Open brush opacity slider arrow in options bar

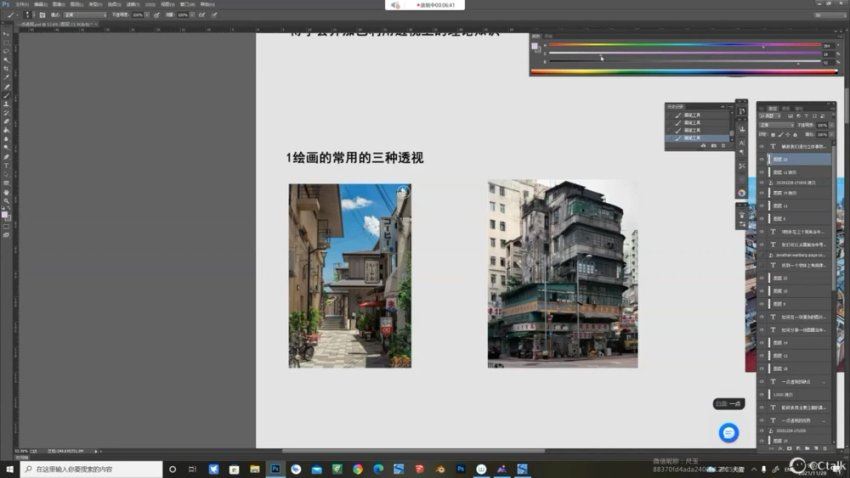pyautogui.click(x=147, y=15)
